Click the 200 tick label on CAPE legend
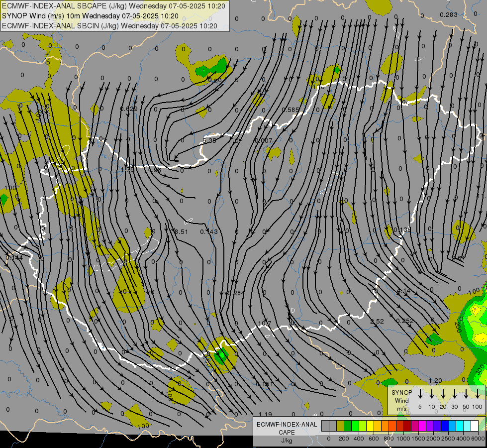 [344, 439]
